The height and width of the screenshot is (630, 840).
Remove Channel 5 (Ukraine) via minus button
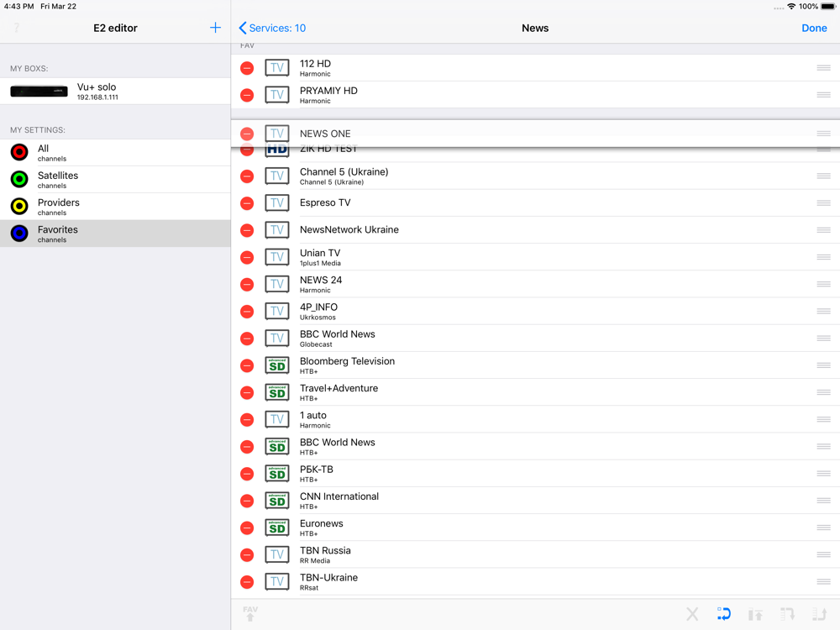tap(247, 176)
